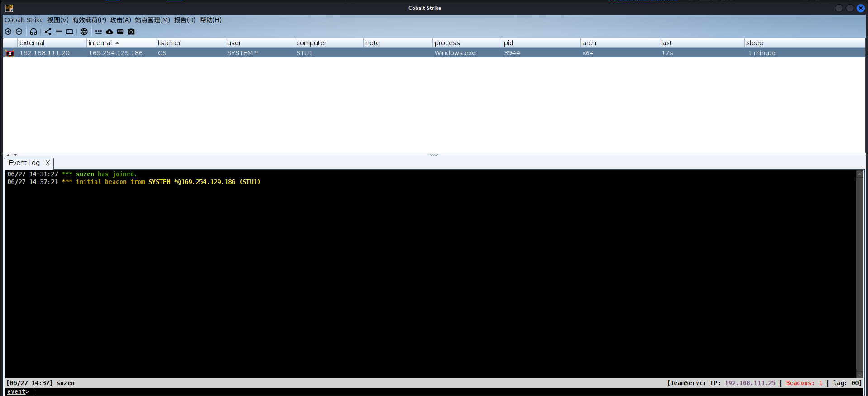Click the TeamServer IP 192.168.111.25 status text
The width and height of the screenshot is (868, 396).
tap(721, 383)
